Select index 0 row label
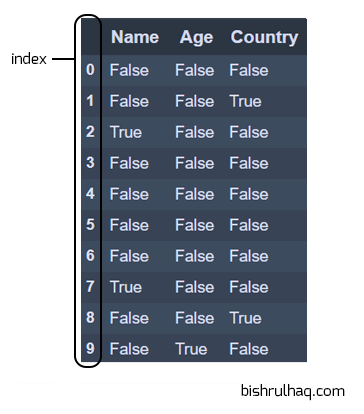The height and width of the screenshot is (414, 364). click(90, 70)
